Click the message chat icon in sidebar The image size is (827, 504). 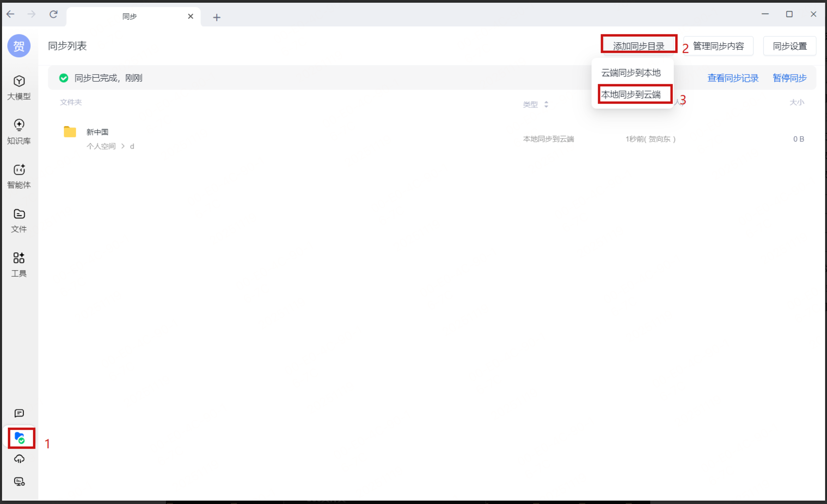point(19,413)
